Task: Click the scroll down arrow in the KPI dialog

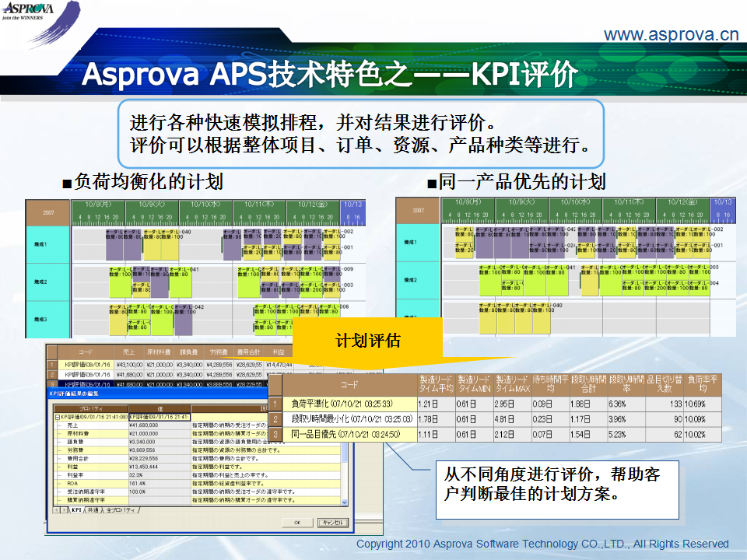Action: coord(345,502)
